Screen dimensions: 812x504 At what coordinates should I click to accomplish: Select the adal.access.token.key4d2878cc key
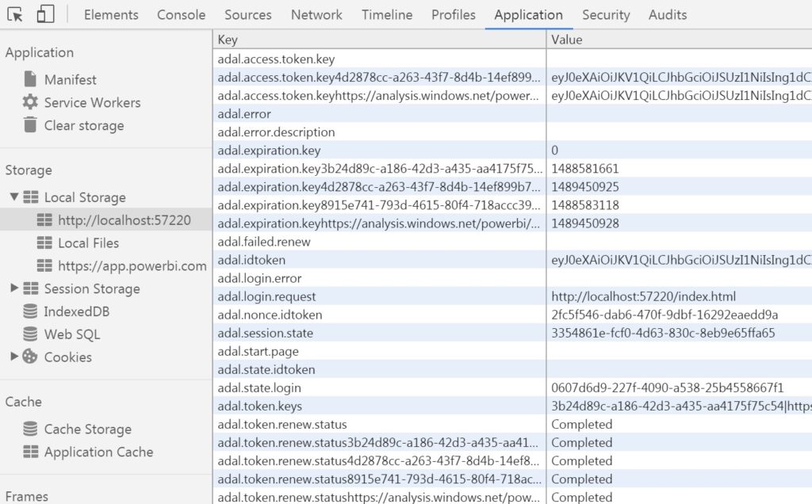[378, 77]
